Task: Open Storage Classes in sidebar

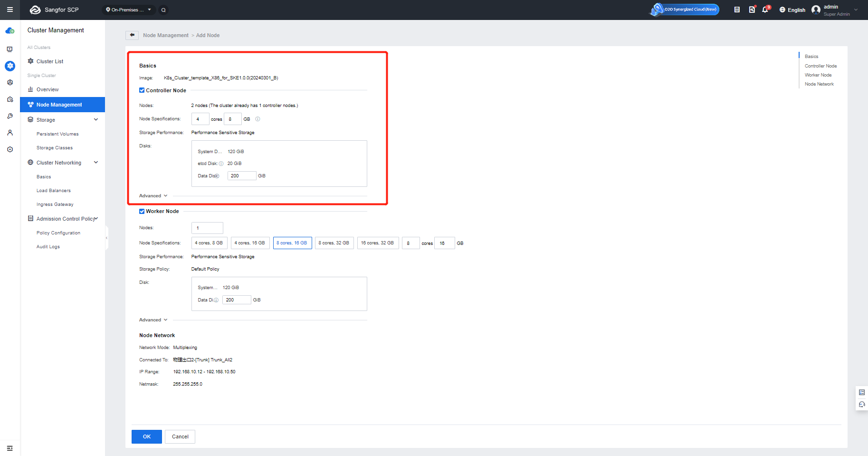Action: (x=55, y=148)
